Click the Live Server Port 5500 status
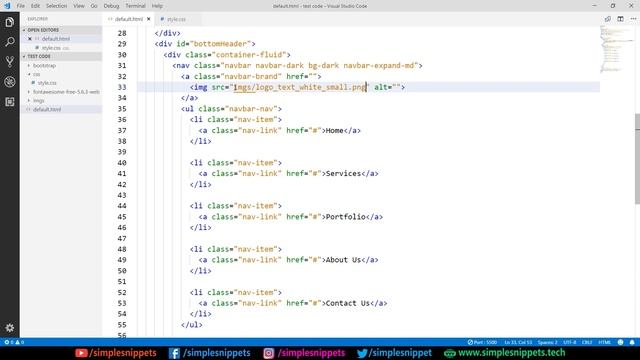Viewport: 640px width, 360px height. click(x=482, y=342)
